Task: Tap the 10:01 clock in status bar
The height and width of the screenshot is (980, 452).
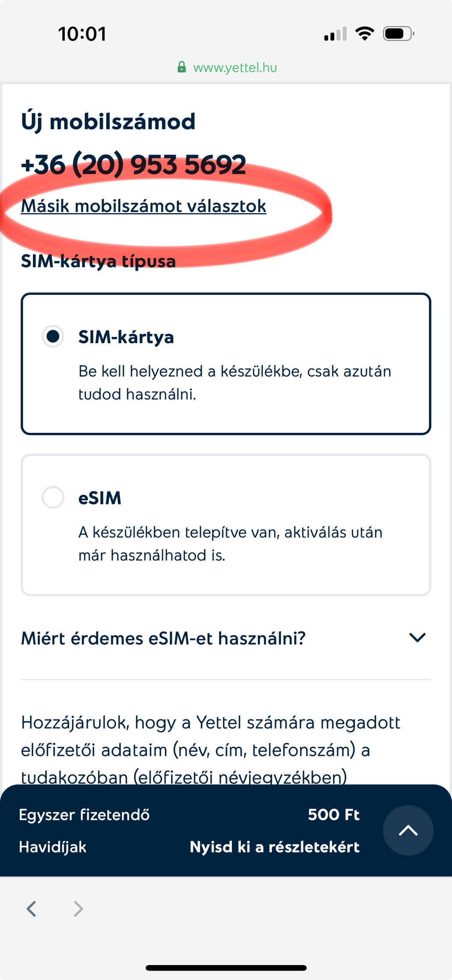Action: point(82,34)
